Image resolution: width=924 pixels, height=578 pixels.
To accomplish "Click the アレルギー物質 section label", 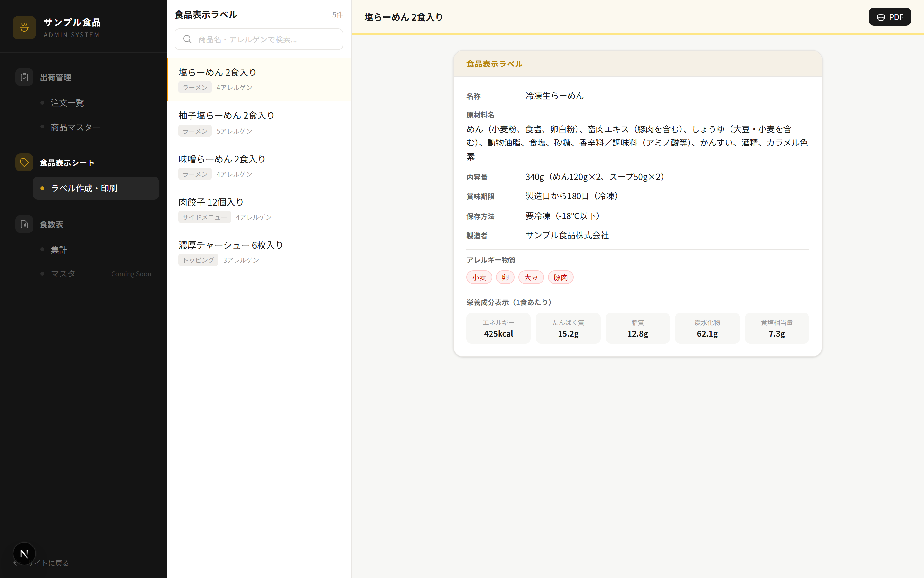I will click(x=491, y=260).
